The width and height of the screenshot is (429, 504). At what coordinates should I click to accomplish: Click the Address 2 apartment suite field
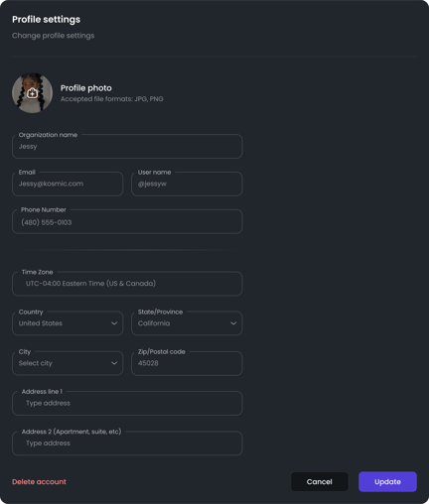[x=127, y=443]
